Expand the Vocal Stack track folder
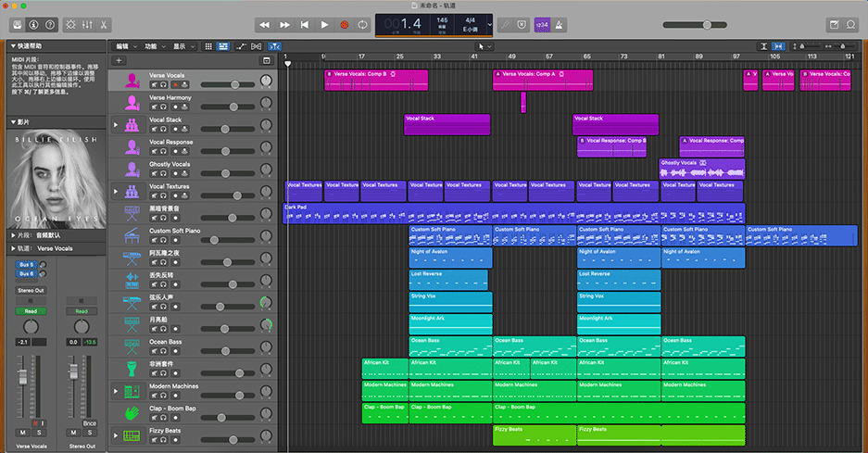Screen dimensions: 868x453 point(116,124)
